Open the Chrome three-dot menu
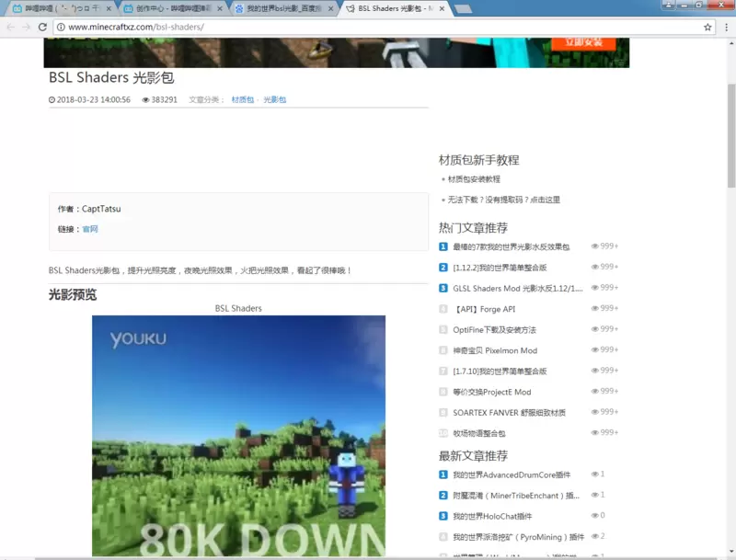The width and height of the screenshot is (736, 560). click(x=726, y=28)
